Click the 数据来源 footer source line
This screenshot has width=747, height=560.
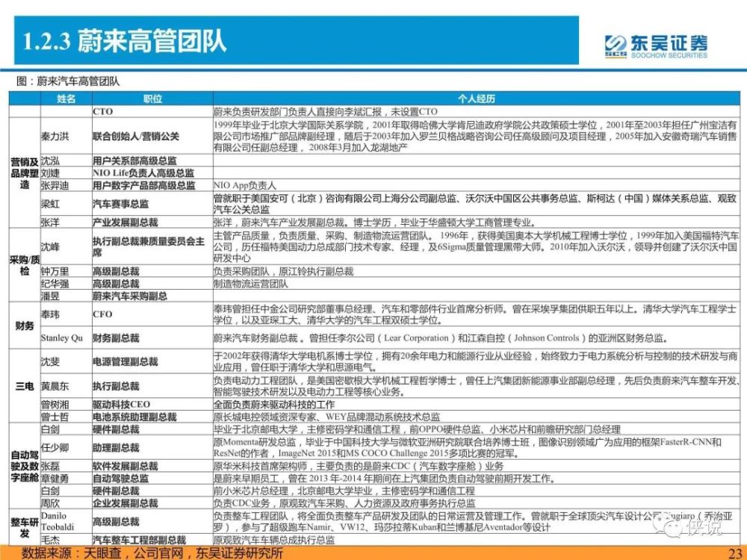152,553
